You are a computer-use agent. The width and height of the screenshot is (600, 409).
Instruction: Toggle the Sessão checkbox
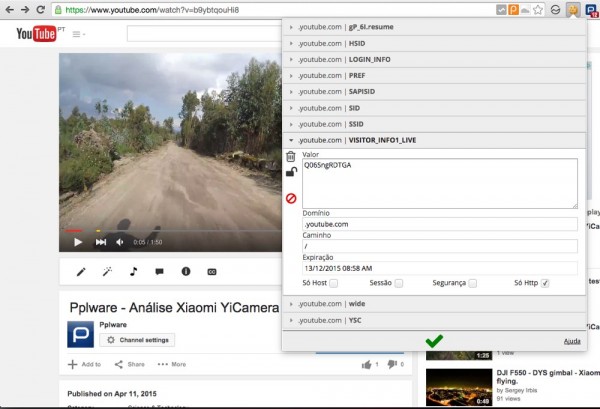click(x=399, y=283)
